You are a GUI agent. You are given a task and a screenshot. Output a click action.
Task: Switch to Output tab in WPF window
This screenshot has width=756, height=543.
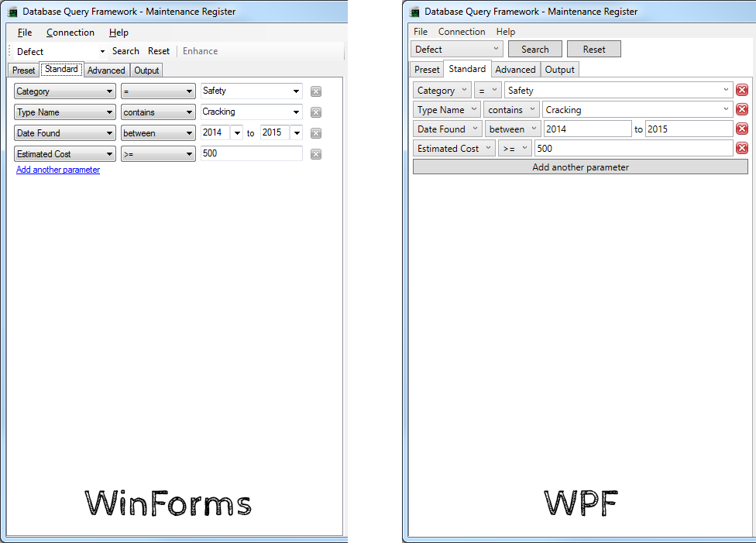coord(559,70)
